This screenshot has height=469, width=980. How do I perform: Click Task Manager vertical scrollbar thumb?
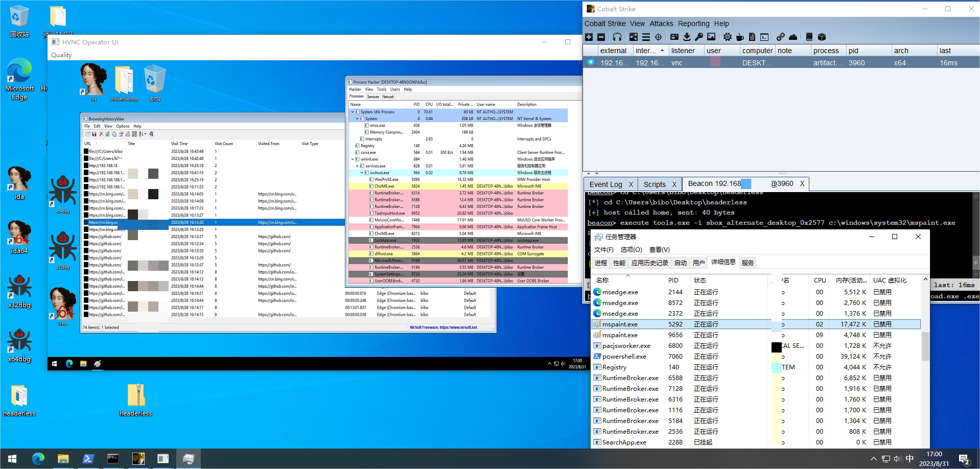[925, 346]
